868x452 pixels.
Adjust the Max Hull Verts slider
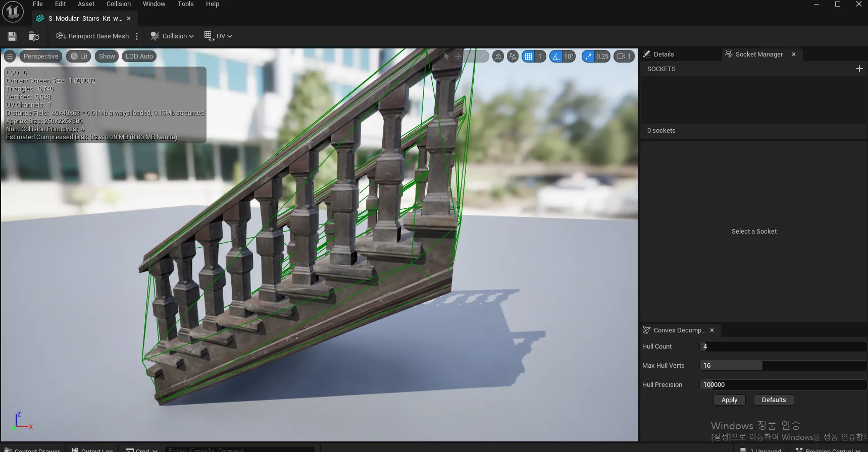point(783,366)
